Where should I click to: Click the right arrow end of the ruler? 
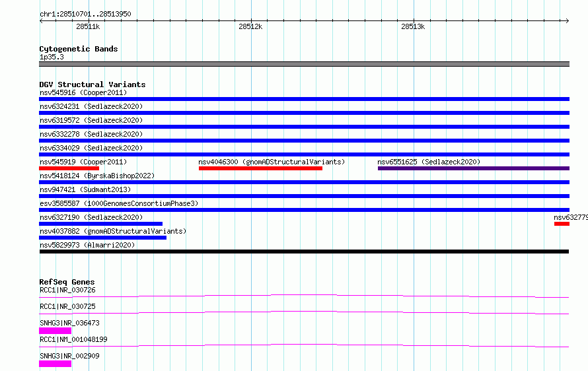point(568,20)
